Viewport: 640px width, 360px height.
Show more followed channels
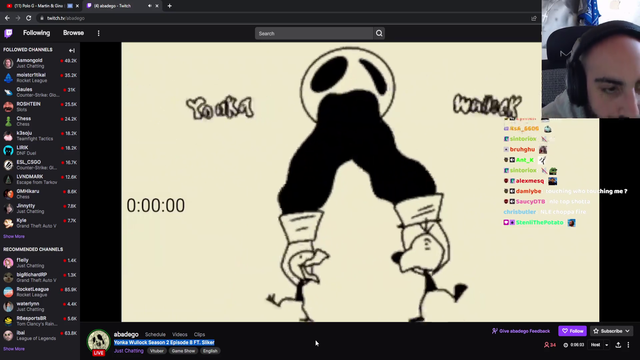14,236
